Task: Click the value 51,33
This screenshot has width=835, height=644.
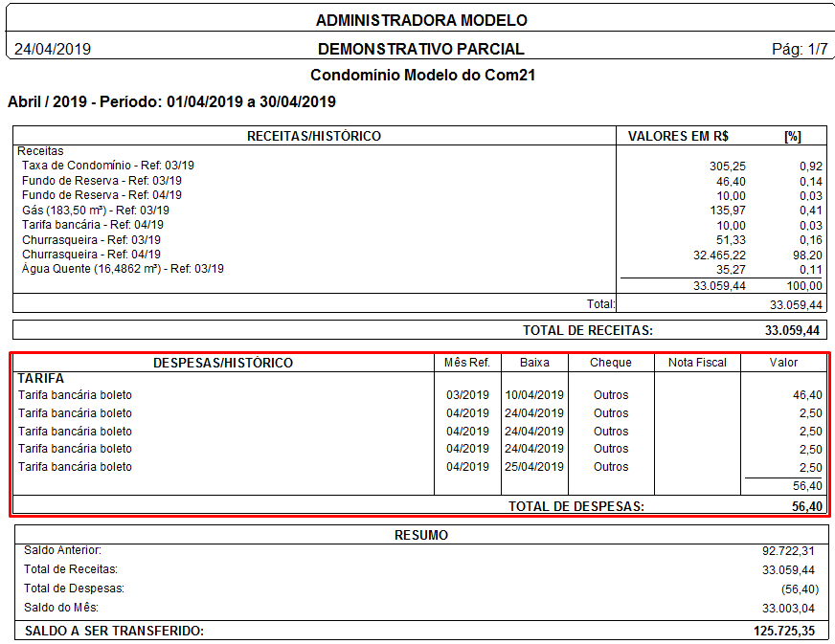Action: [731, 240]
